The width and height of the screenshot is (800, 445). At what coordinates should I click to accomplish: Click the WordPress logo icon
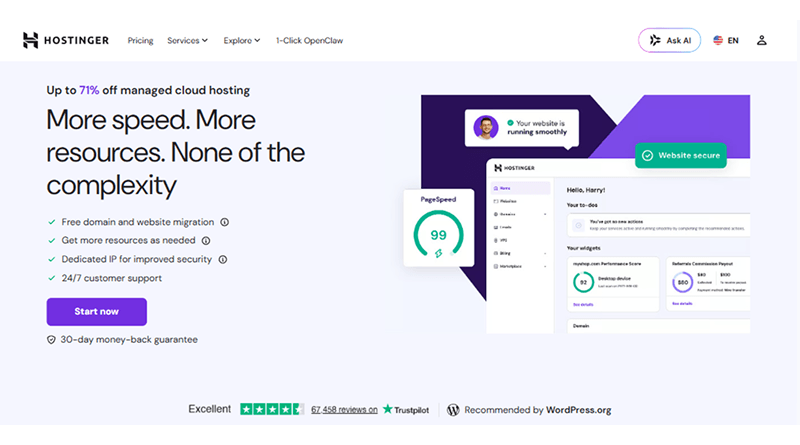click(x=453, y=410)
